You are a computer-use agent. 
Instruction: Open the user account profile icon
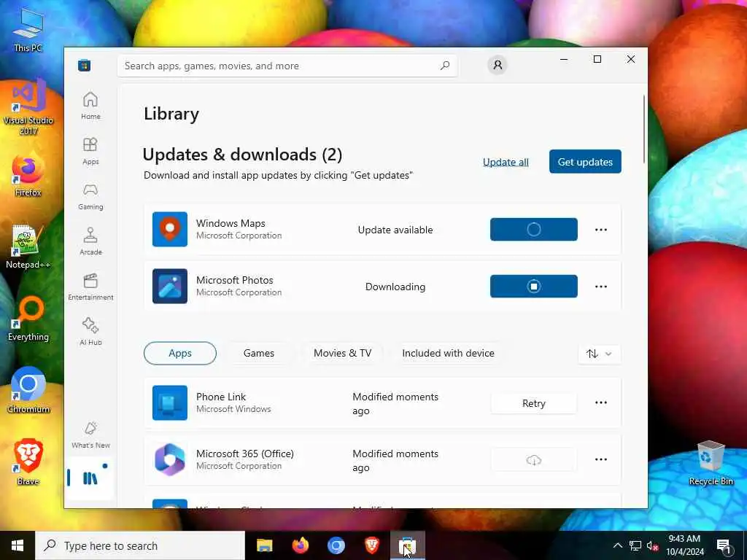pos(498,65)
